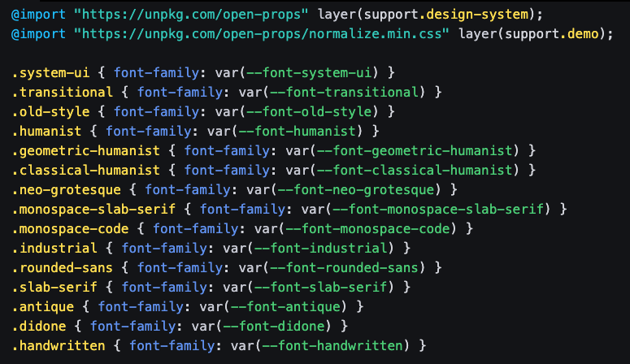Click the --font-monospace-code variable

[367, 229]
